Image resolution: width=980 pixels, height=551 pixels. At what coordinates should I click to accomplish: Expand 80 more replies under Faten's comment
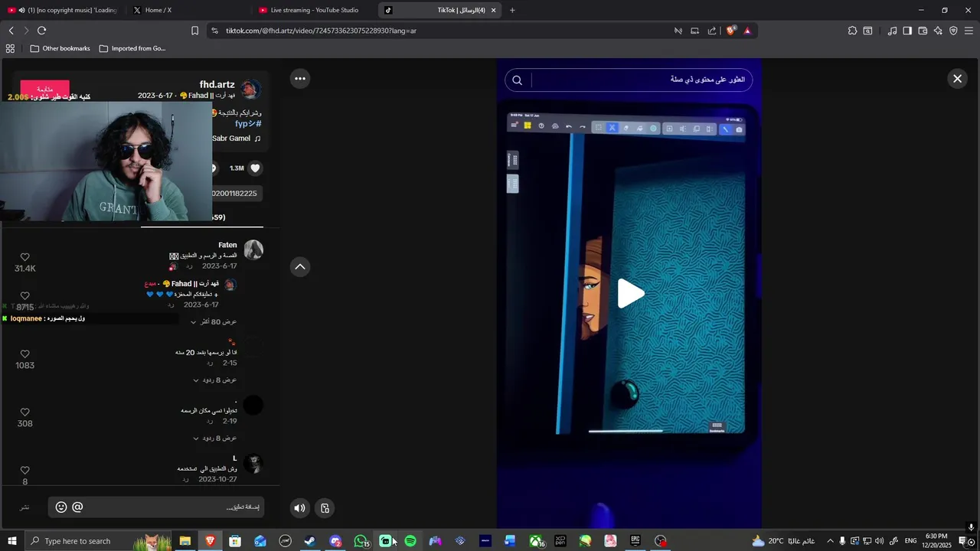tap(214, 322)
